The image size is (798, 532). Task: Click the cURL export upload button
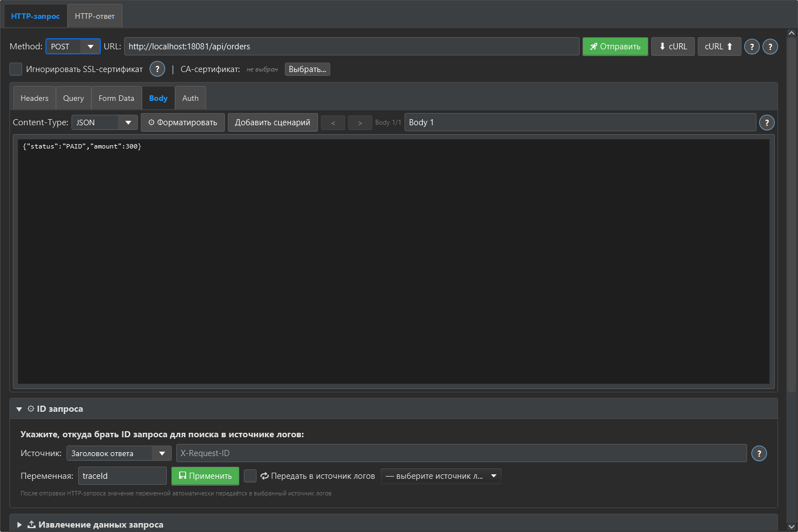coord(719,47)
